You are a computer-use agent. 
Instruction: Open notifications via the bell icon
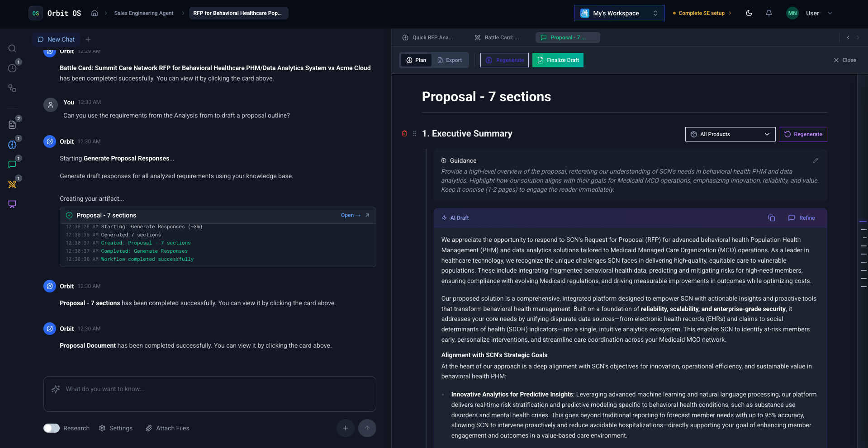click(x=768, y=13)
